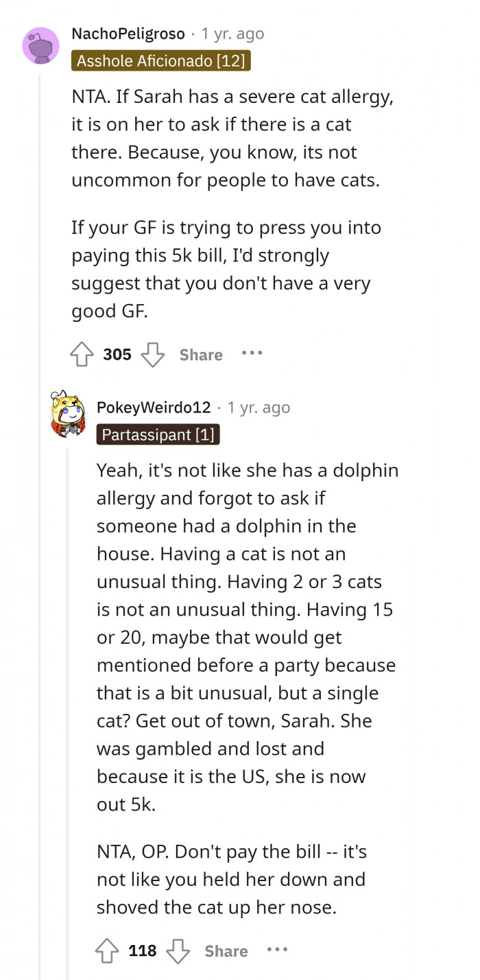Downvote NachoPeligroso's comment
Image resolution: width=480 pixels, height=980 pixels.
pos(152,355)
